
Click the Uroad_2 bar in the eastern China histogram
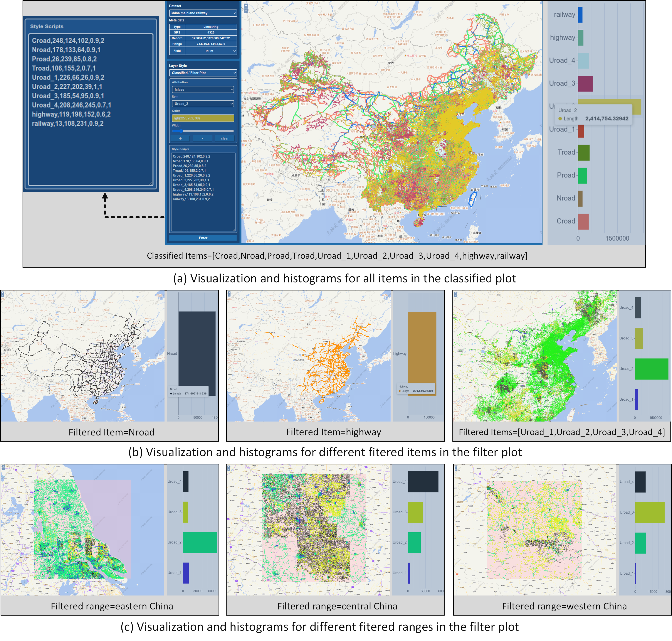[200, 543]
